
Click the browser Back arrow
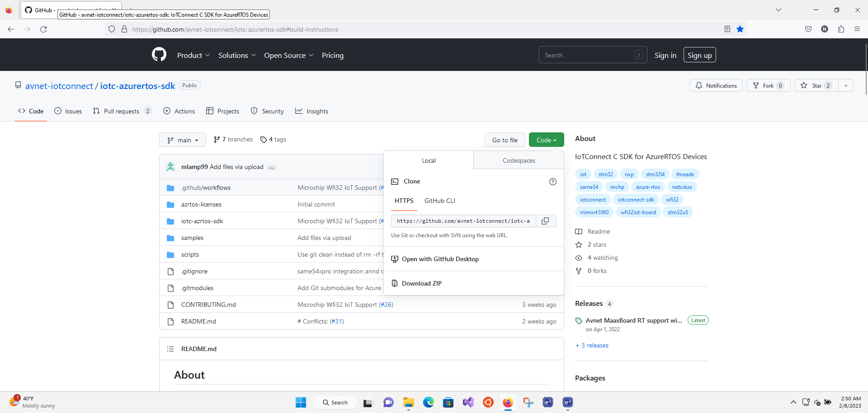click(x=11, y=29)
